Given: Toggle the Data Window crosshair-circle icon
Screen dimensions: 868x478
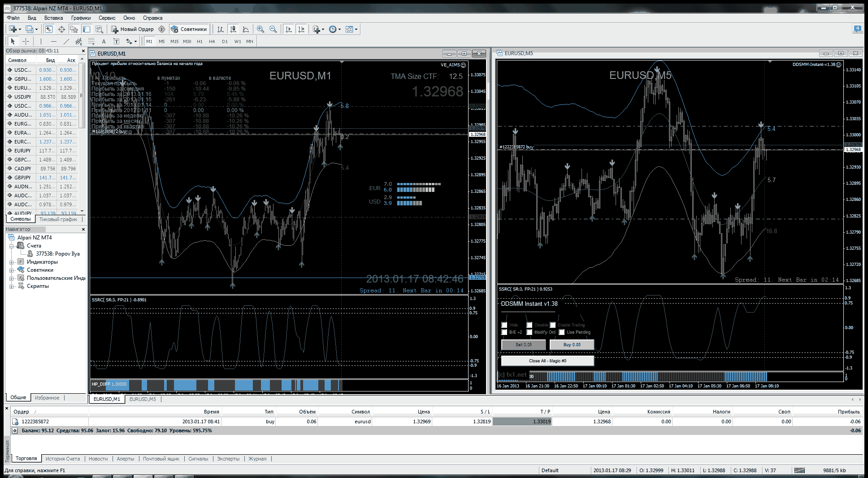Looking at the screenshot, I should pos(61,29).
